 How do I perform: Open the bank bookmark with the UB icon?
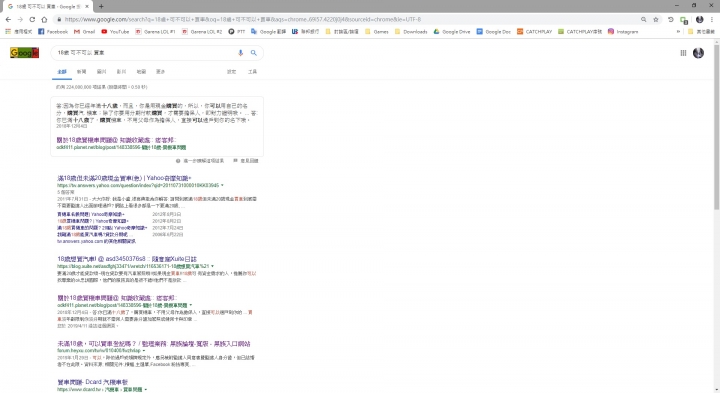(x=305, y=32)
